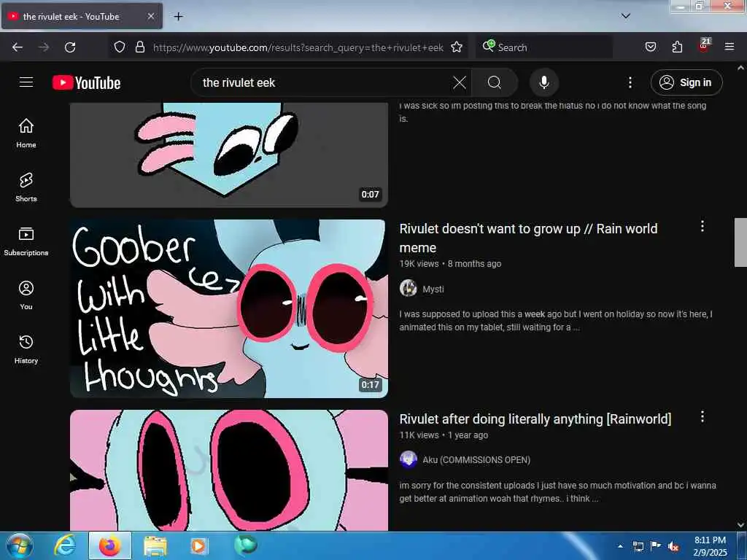
Task: Open the Action Center flag icon
Action: (655, 546)
